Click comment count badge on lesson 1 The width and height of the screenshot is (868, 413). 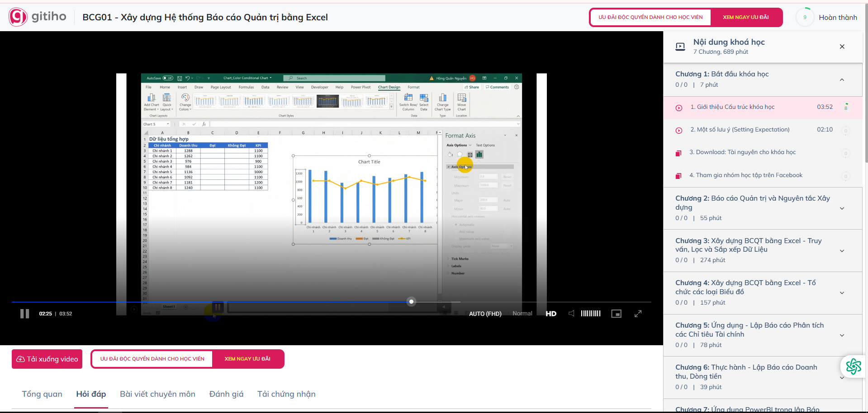pos(846,108)
